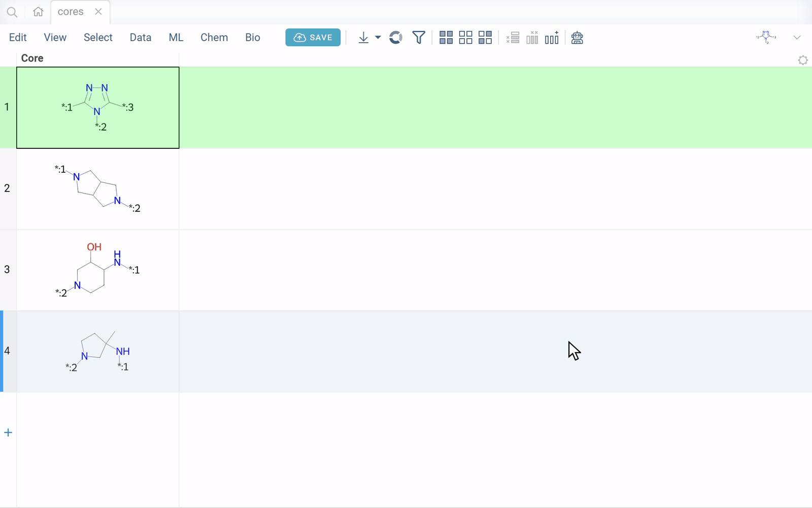The height and width of the screenshot is (508, 812).
Task: Select the bicyclic diamine molecule in row 2
Action: [x=98, y=189]
